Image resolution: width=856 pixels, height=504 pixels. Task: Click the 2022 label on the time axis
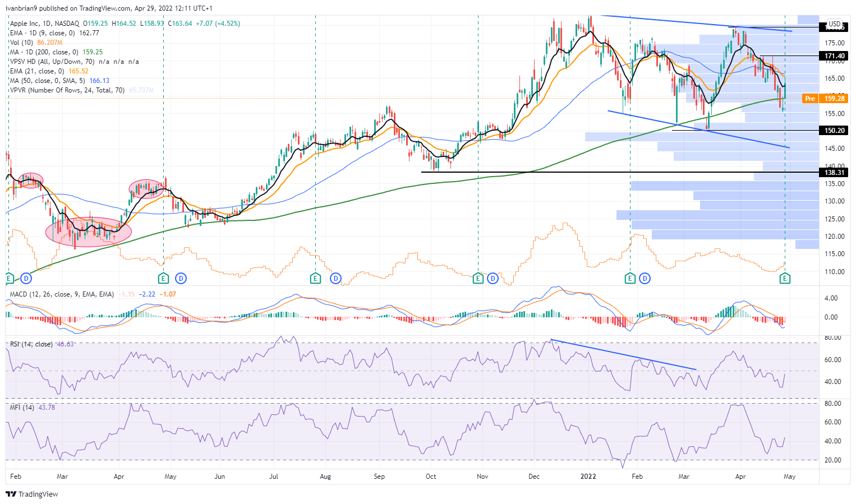[x=588, y=477]
